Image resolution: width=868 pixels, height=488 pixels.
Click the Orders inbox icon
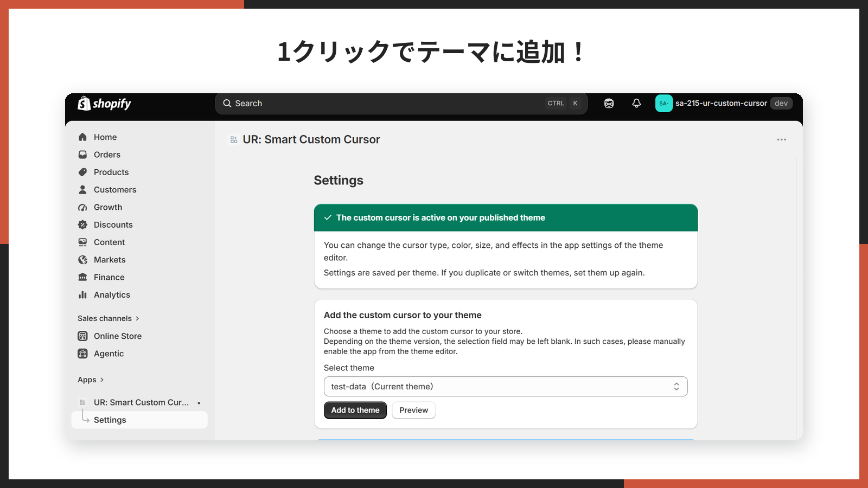(x=82, y=155)
